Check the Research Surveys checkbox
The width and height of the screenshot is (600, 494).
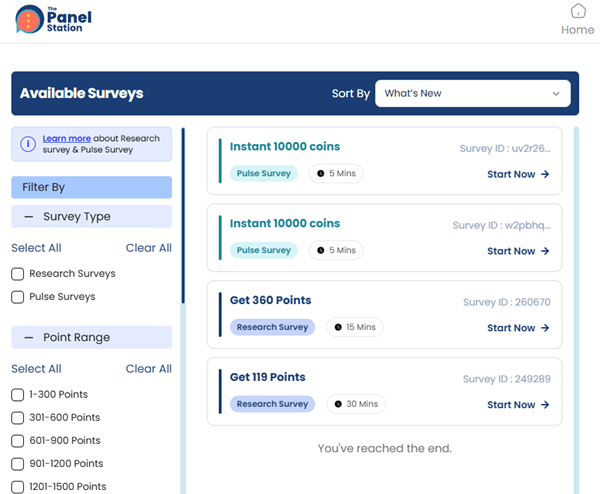tap(18, 274)
